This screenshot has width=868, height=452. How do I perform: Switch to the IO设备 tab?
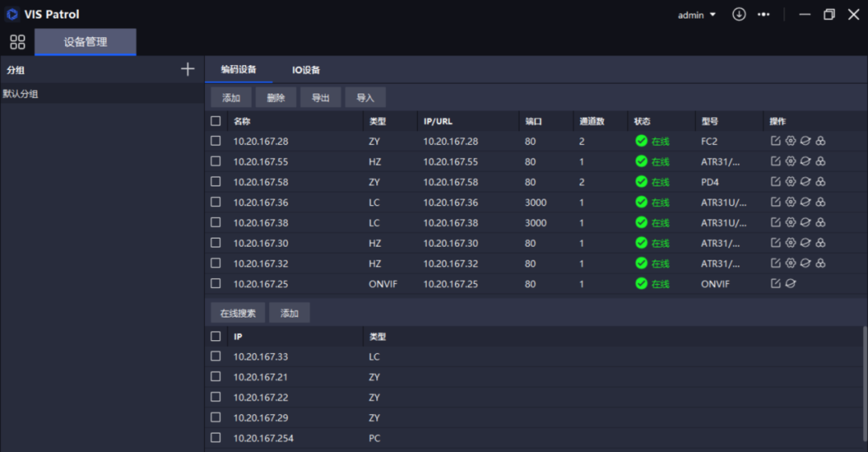[x=306, y=70]
